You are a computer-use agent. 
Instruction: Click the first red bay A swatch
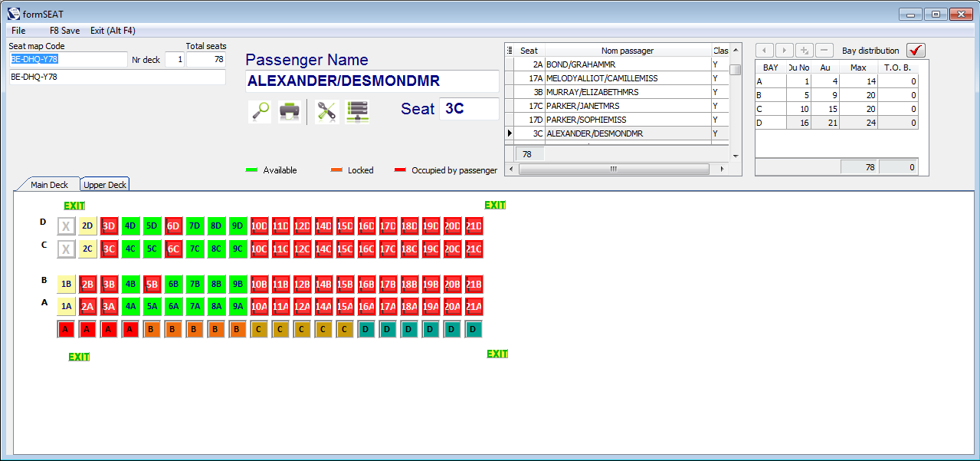[x=67, y=330]
